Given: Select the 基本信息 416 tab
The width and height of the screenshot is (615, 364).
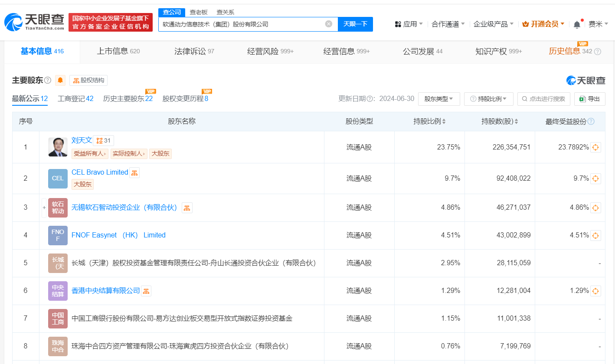Looking at the screenshot, I should [x=42, y=52].
